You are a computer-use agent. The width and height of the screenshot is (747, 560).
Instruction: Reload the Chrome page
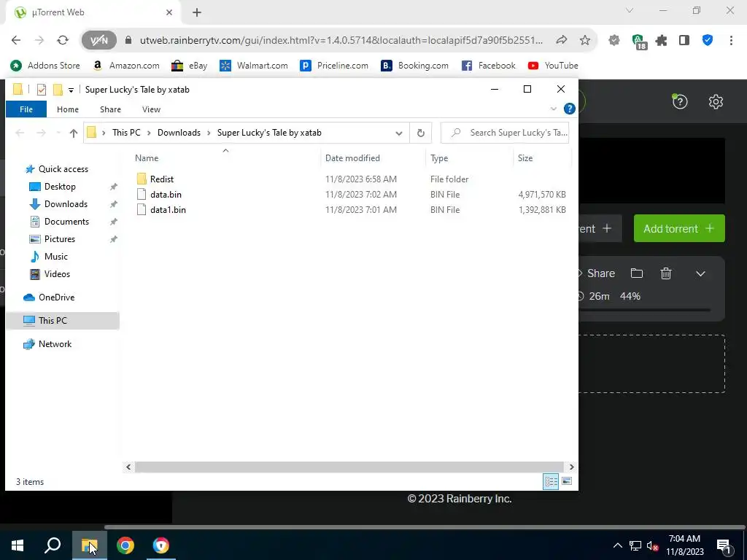tap(63, 41)
